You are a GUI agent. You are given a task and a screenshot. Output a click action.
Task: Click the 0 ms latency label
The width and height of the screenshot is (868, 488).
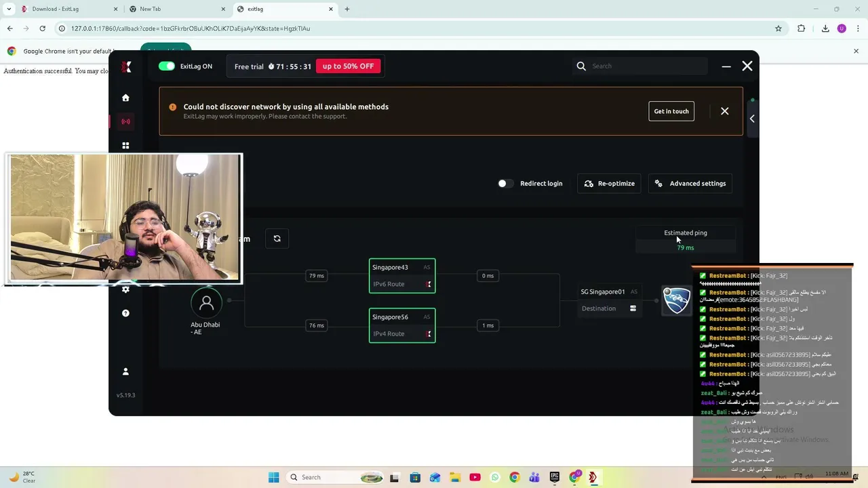click(488, 276)
